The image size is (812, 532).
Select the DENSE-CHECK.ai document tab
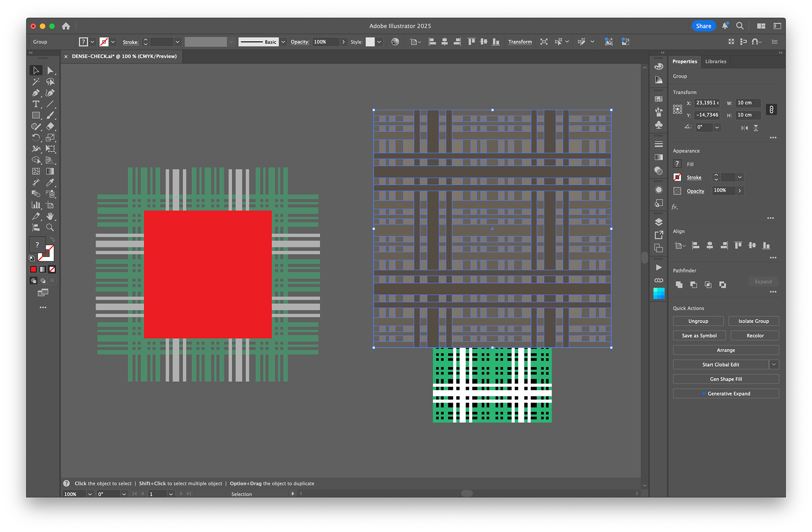tap(124, 56)
